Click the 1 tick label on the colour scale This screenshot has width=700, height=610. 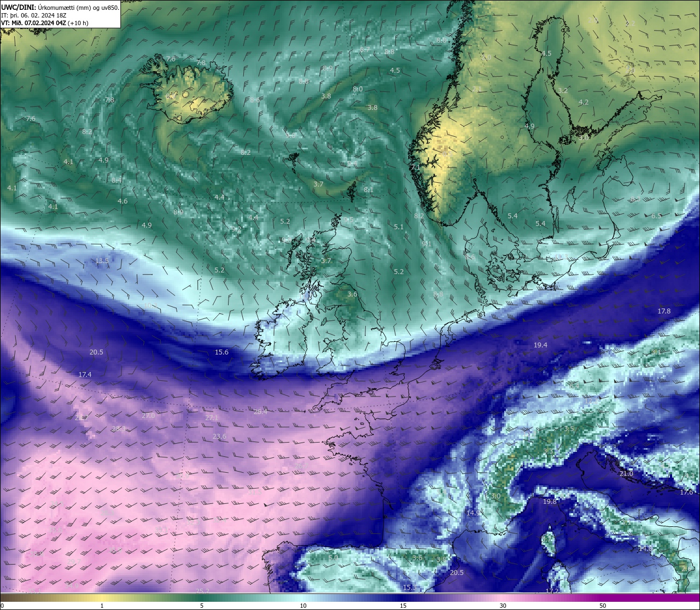click(x=102, y=606)
